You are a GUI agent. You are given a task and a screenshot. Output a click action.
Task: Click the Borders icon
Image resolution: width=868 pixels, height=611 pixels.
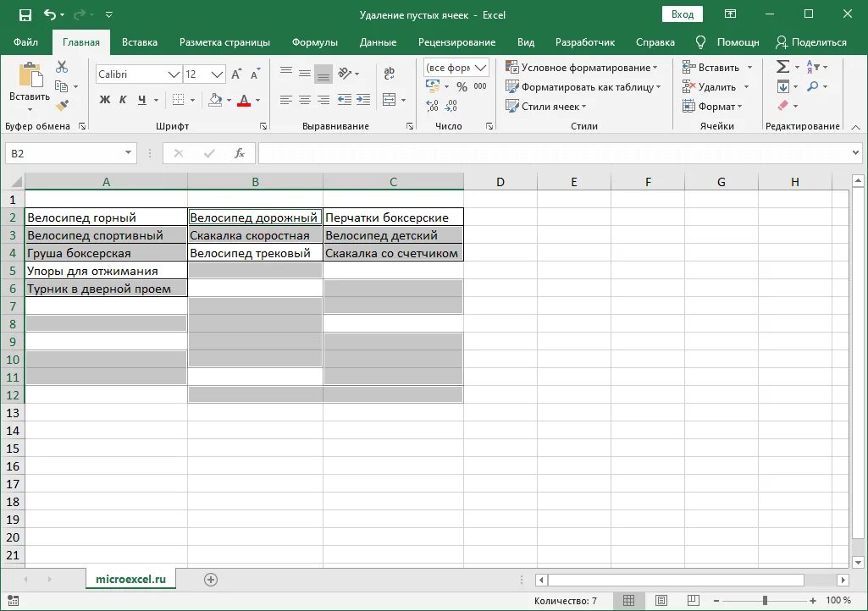pos(178,100)
